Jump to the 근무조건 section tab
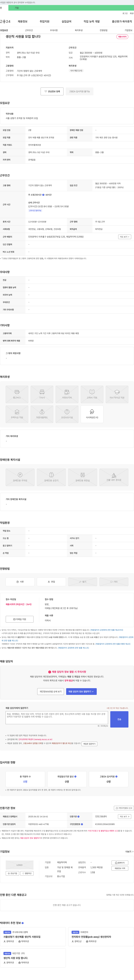 tap(29, 30)
